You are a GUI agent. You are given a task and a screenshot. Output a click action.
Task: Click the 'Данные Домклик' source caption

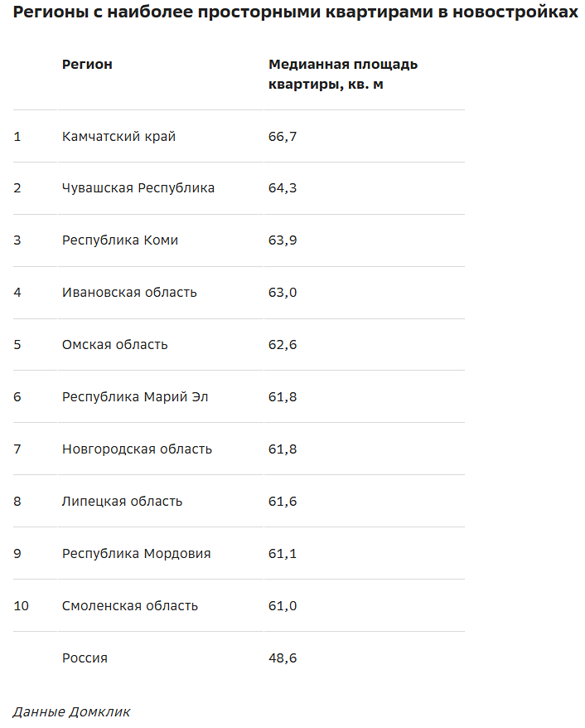(x=71, y=711)
